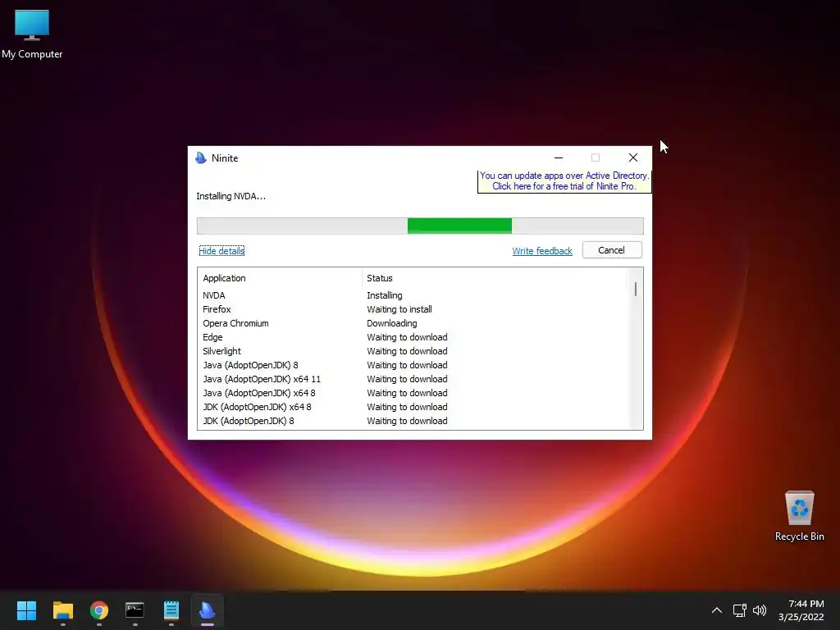This screenshot has width=840, height=630.
Task: Select the JDK (AdoptOpenJDK) x64 8 row
Action: tap(413, 407)
